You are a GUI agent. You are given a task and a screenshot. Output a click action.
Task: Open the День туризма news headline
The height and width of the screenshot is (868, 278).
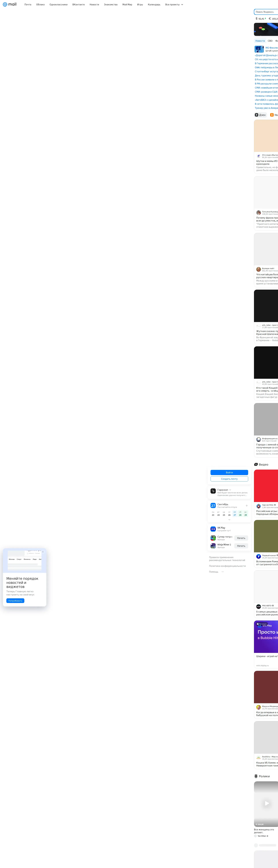(266, 76)
